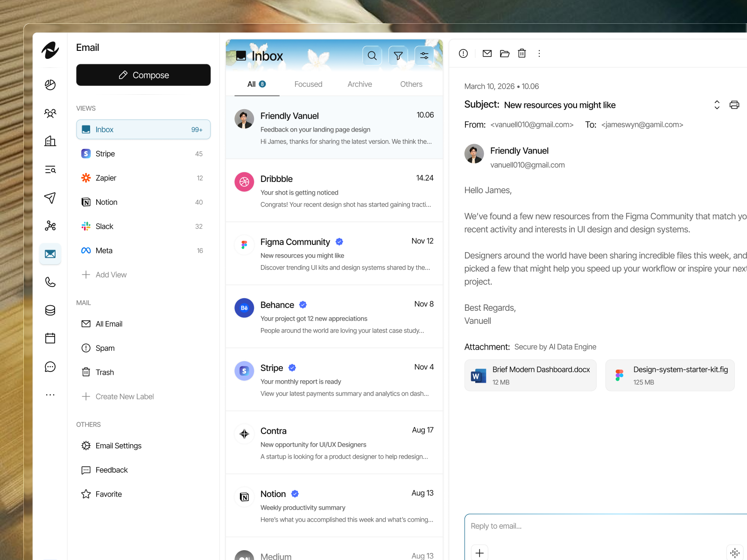The height and width of the screenshot is (560, 747).
Task: Open the Dribbble email
Action: pyautogui.click(x=334, y=190)
